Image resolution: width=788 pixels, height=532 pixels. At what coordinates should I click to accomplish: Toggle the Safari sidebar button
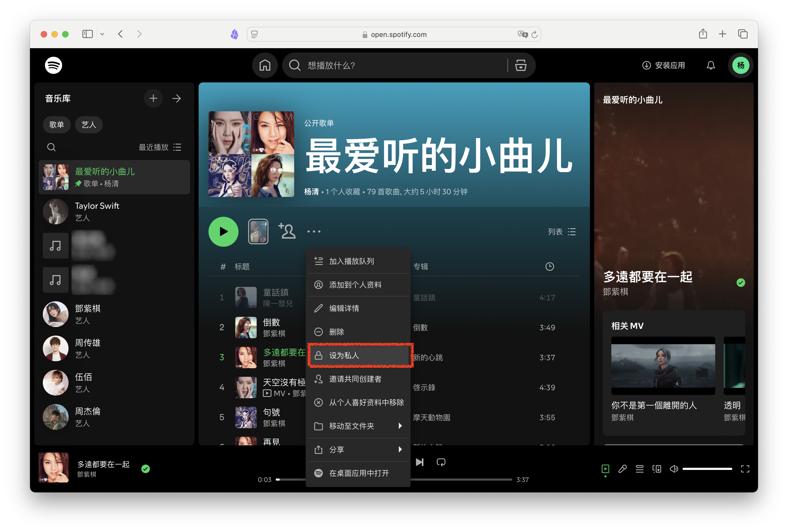[88, 34]
